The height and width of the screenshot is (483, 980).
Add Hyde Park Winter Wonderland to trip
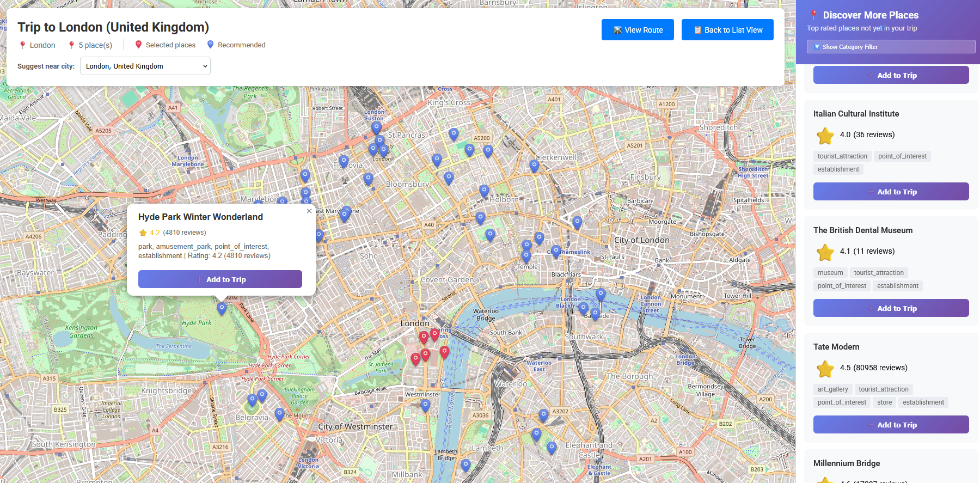tap(220, 279)
